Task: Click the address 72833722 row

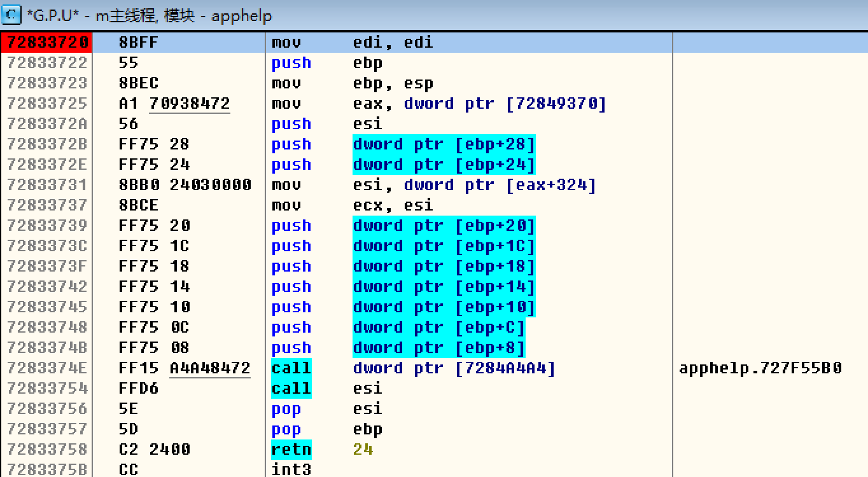Action: pos(47,63)
